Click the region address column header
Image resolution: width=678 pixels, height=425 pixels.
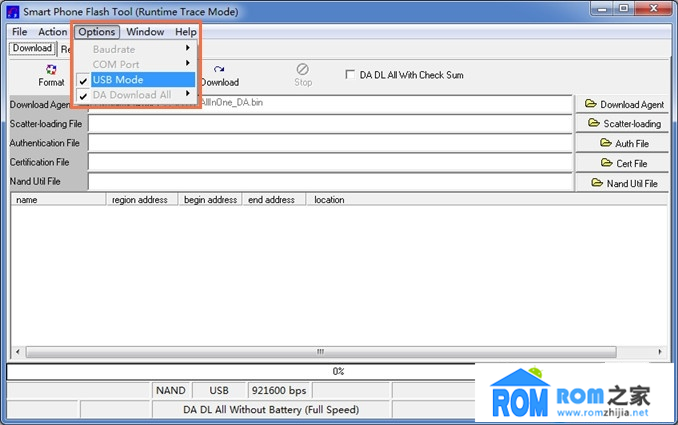142,200
